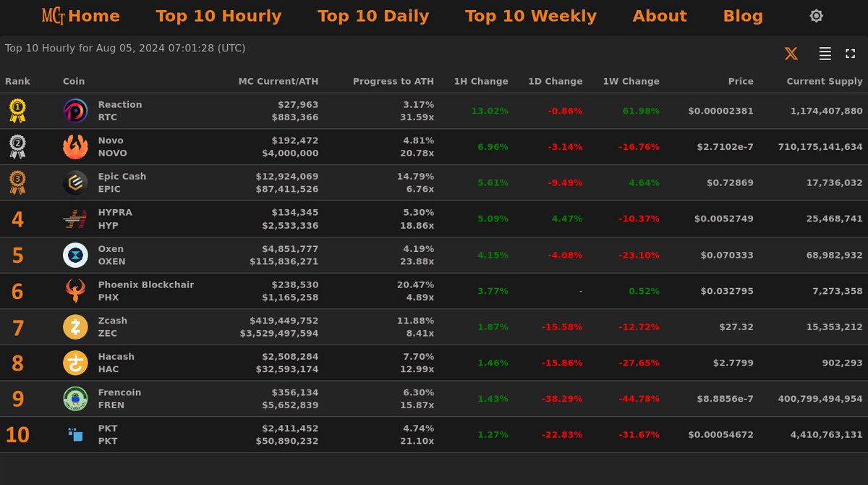Click the rank number 7
The image size is (868, 485).
tap(18, 328)
